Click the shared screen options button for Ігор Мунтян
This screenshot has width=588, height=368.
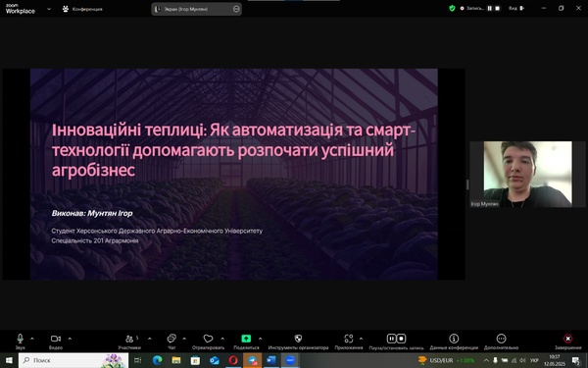click(236, 9)
